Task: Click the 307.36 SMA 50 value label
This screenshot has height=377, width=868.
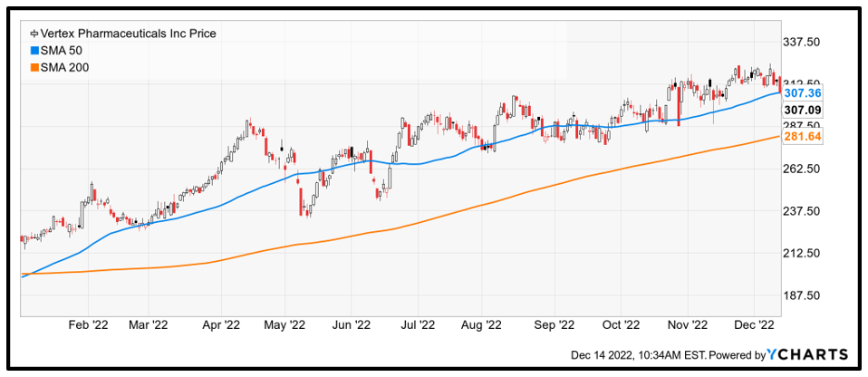Action: 803,93
